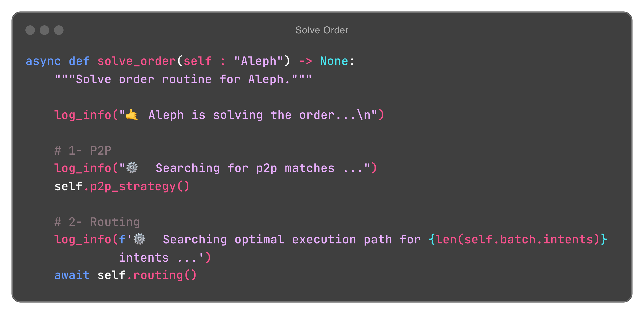Viewport: 644px width, 314px height.
Task: Click the 'Solve Order' window title
Action: [322, 30]
